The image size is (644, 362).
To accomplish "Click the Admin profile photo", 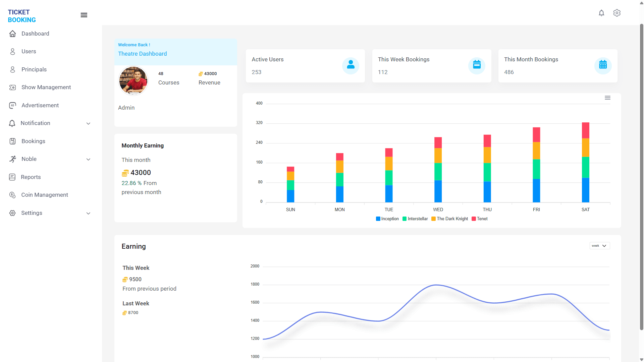I will (x=133, y=81).
